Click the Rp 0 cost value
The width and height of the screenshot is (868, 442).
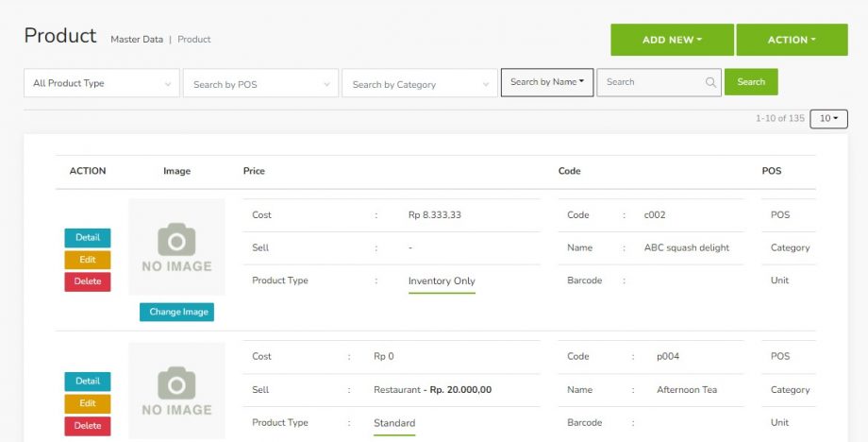(384, 356)
